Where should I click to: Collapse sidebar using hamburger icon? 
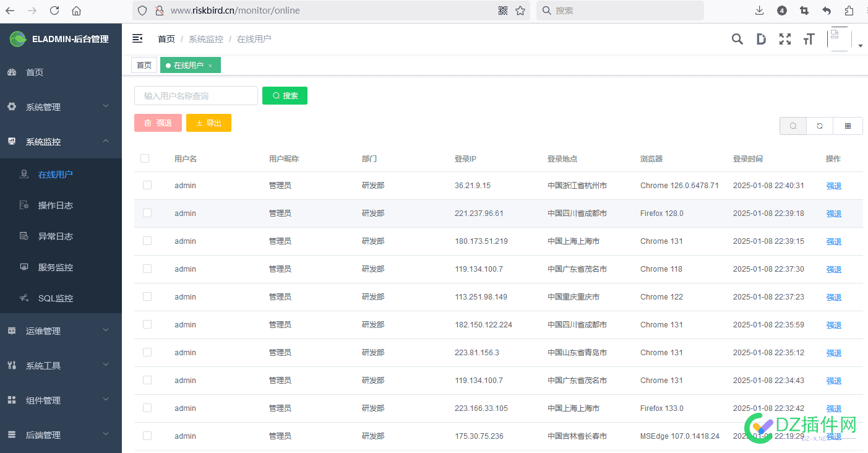pos(137,38)
